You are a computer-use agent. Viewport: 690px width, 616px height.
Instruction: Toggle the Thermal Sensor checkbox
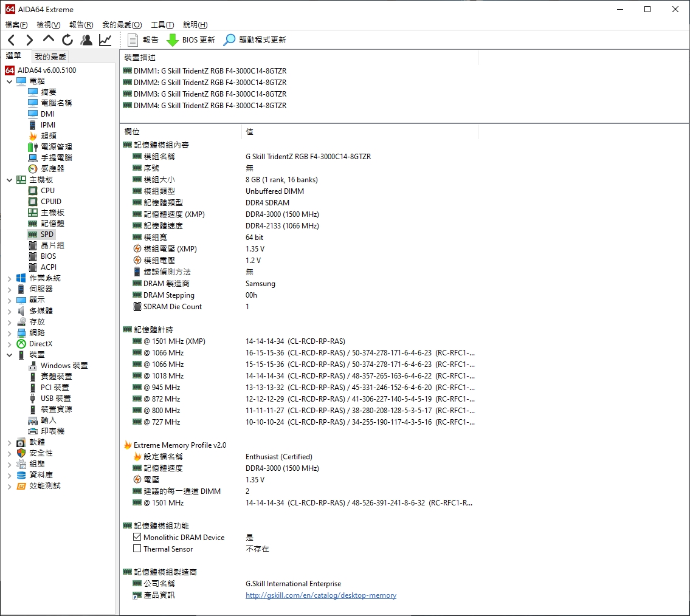137,549
